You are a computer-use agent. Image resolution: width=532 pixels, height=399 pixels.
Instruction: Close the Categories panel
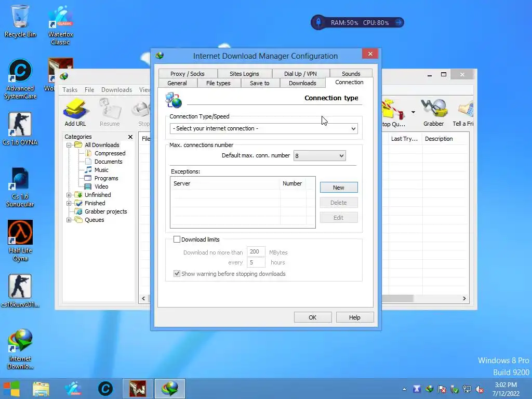pos(130,137)
